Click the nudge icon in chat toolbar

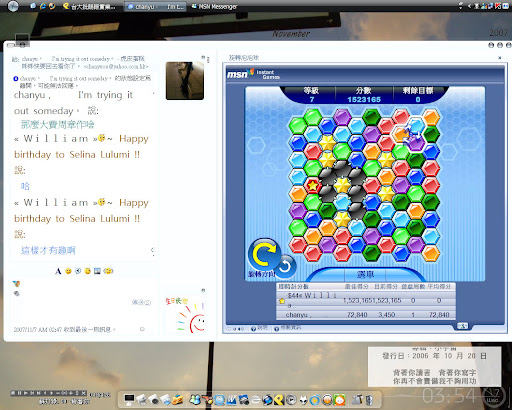click(x=108, y=271)
